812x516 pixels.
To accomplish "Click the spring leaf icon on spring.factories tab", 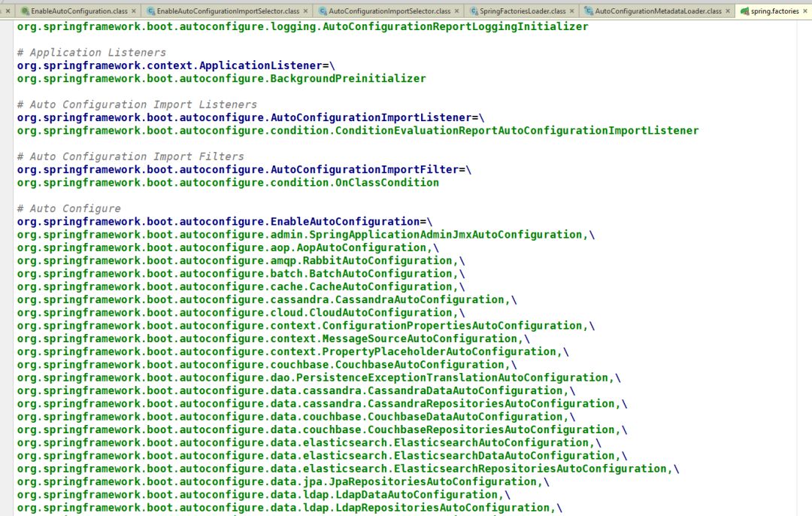I will coord(744,11).
